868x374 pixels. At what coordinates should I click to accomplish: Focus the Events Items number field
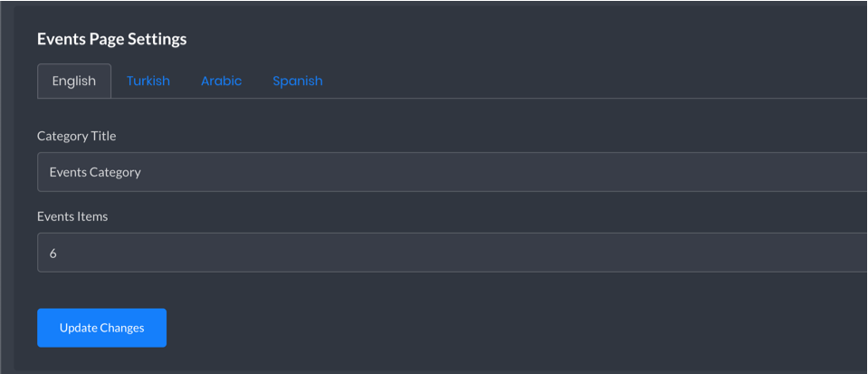[x=452, y=253]
